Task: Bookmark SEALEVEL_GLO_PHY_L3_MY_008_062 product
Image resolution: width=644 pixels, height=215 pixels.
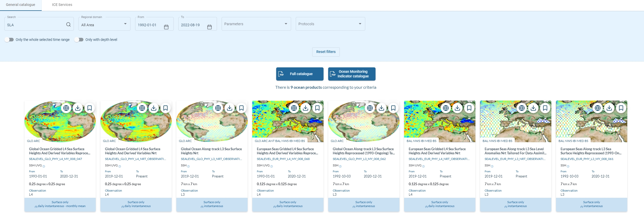Action: (x=393, y=108)
